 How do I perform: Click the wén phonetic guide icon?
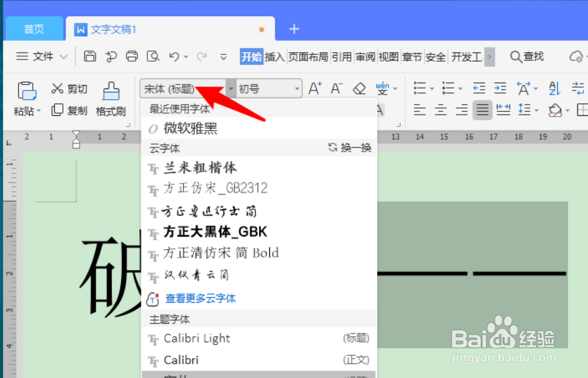click(x=382, y=89)
